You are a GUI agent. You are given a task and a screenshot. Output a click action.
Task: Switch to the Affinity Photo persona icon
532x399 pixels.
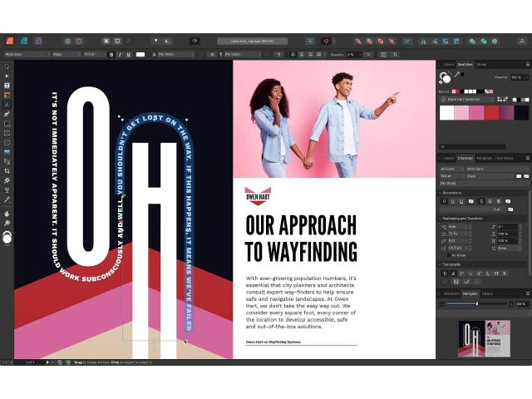pyautogui.click(x=23, y=41)
